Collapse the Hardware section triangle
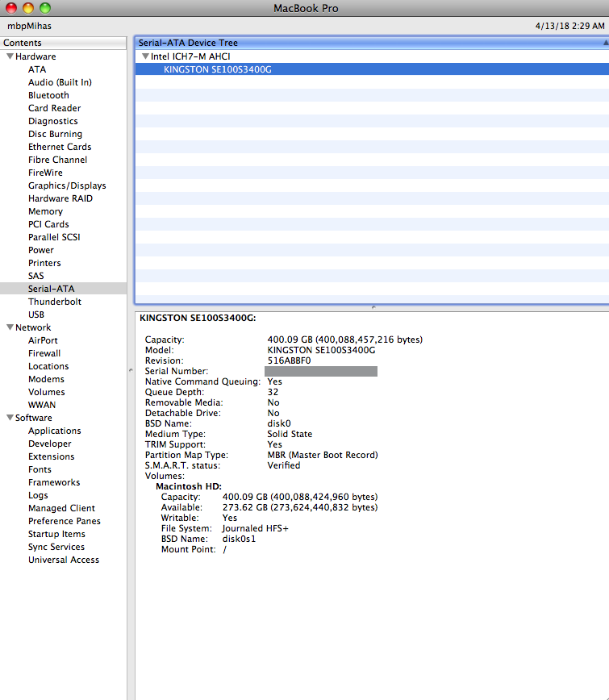Viewport: 609px width, 700px height. (10, 56)
